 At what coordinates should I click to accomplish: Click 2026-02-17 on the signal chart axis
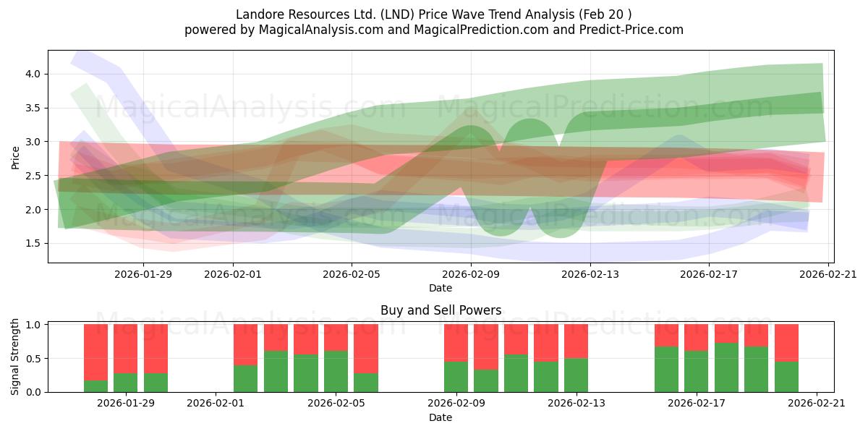(x=697, y=403)
